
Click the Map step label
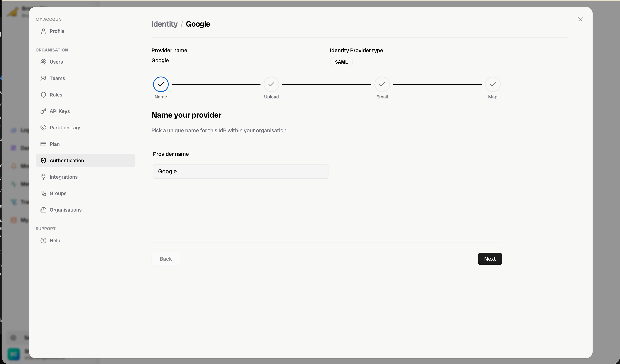click(x=493, y=97)
